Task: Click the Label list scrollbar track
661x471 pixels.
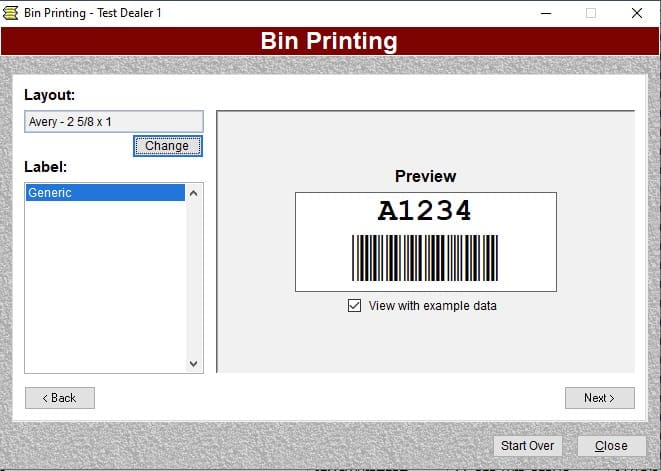Action: click(x=194, y=280)
